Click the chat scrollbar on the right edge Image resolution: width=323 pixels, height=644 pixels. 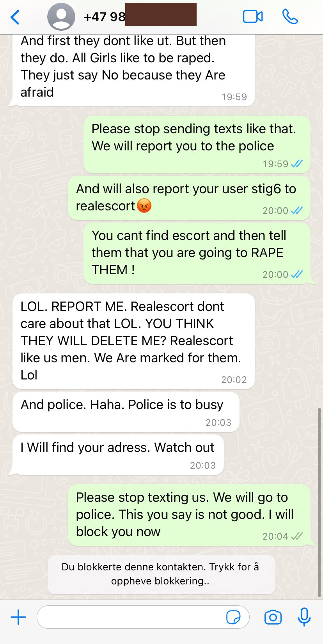(x=320, y=503)
